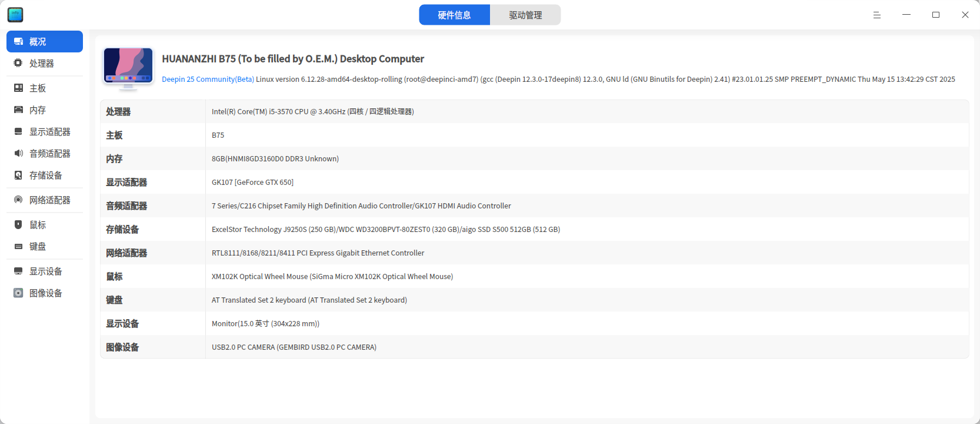Click the 网络适配器 row label in the table
Screen dimensions: 980x424
(x=126, y=253)
